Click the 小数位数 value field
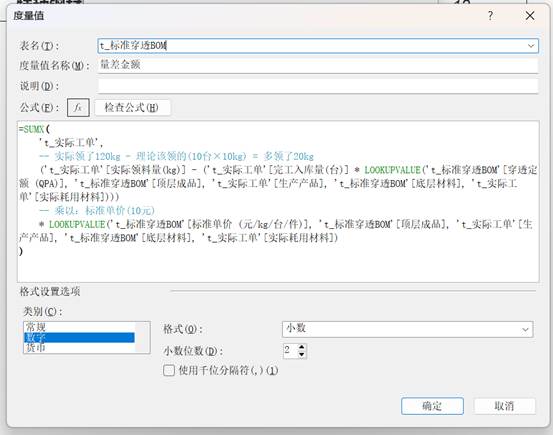Screen dimensions: 553x435 290,351
